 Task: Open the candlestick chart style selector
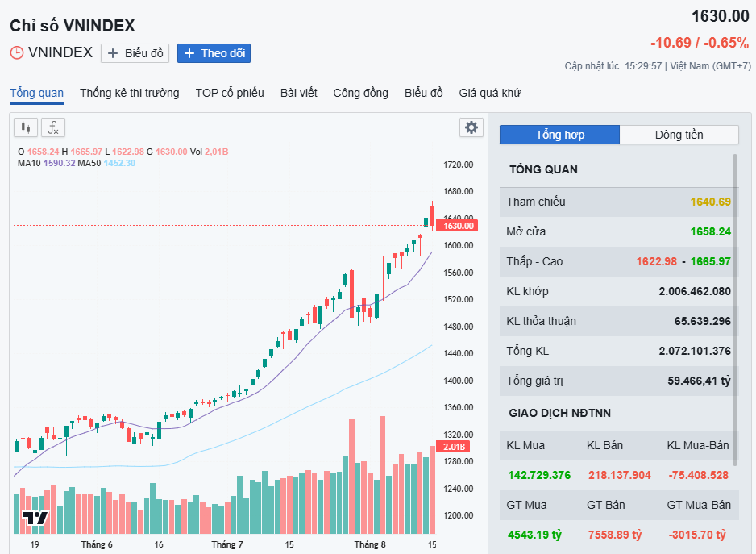point(27,127)
